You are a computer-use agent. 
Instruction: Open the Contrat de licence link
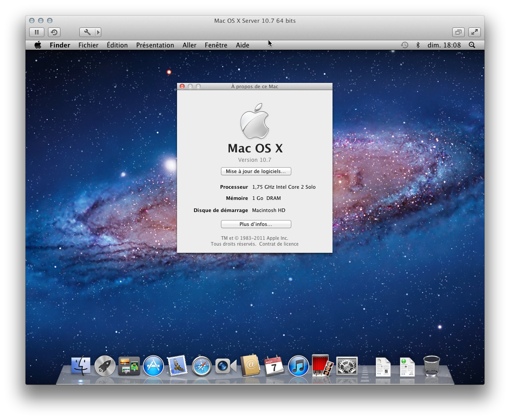point(279,244)
